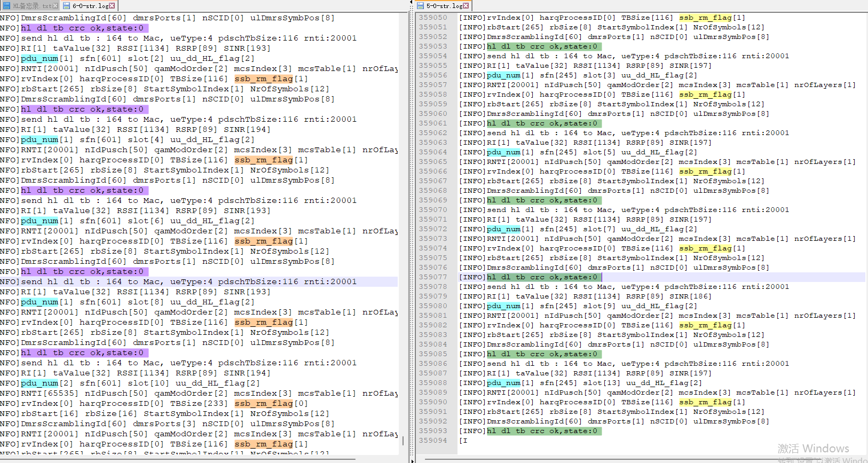The image size is (868, 463).
Task: Click the splitter's top left-pointing arrow
Action: pos(411,2)
